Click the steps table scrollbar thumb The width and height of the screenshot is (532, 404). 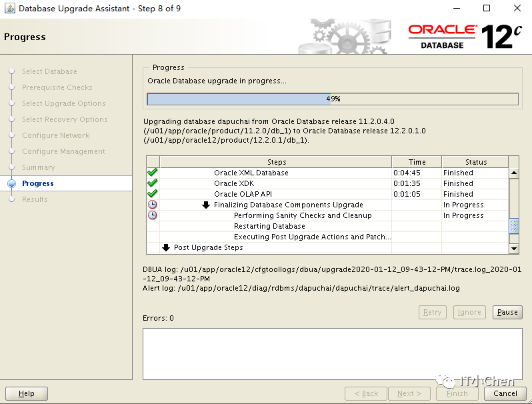[x=514, y=226]
